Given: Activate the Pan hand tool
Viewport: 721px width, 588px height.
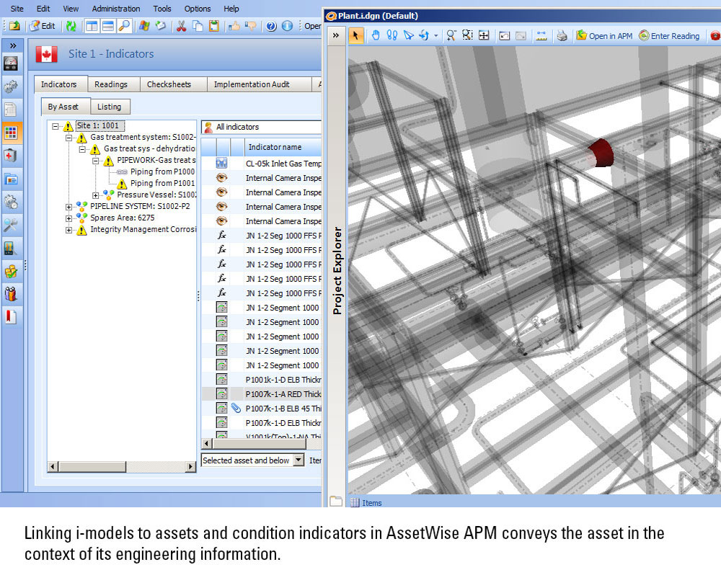Looking at the screenshot, I should 376,35.
